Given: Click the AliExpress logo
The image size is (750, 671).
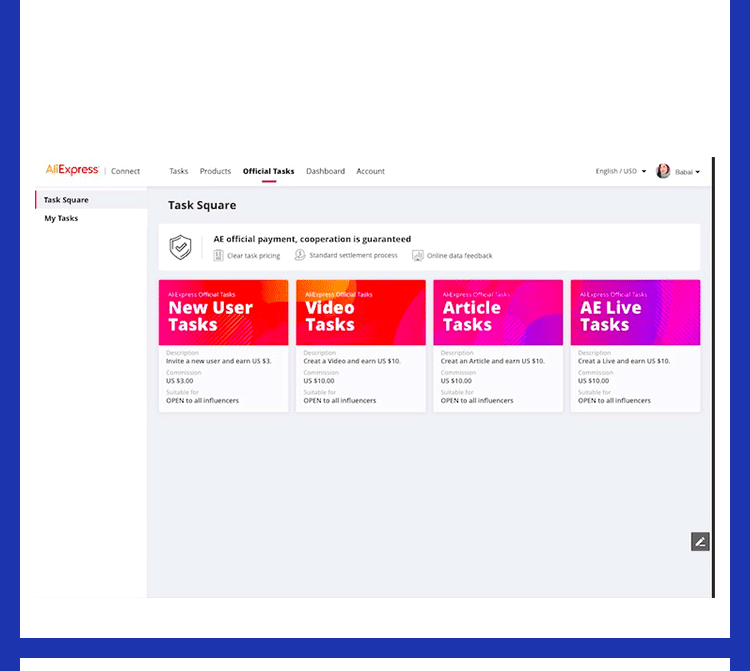Looking at the screenshot, I should point(72,170).
